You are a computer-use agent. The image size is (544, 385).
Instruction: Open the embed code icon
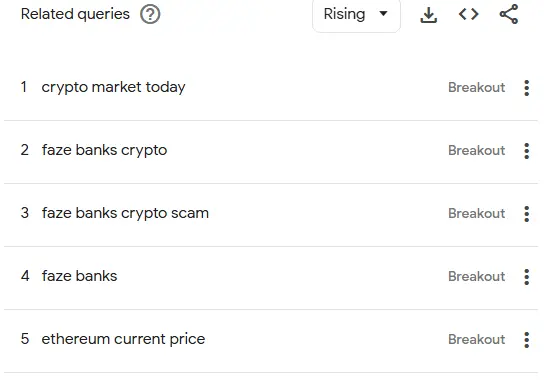(468, 14)
